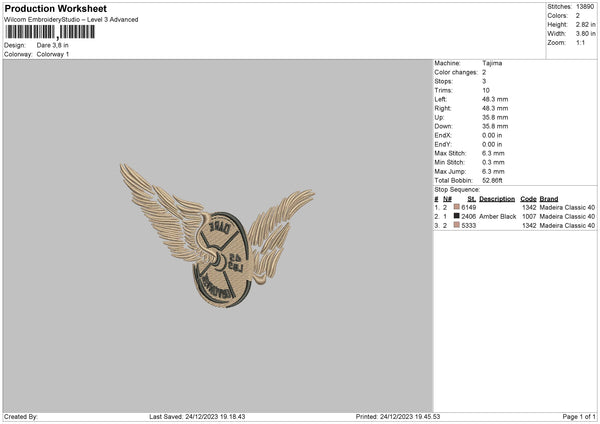Click the EndY value 0.00 in

[x=492, y=144]
